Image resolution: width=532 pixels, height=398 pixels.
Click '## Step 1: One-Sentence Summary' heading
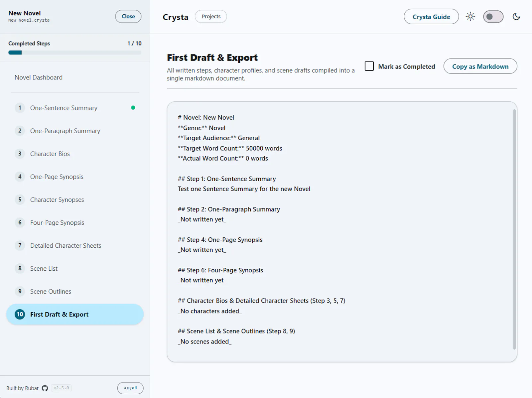pyautogui.click(x=227, y=179)
